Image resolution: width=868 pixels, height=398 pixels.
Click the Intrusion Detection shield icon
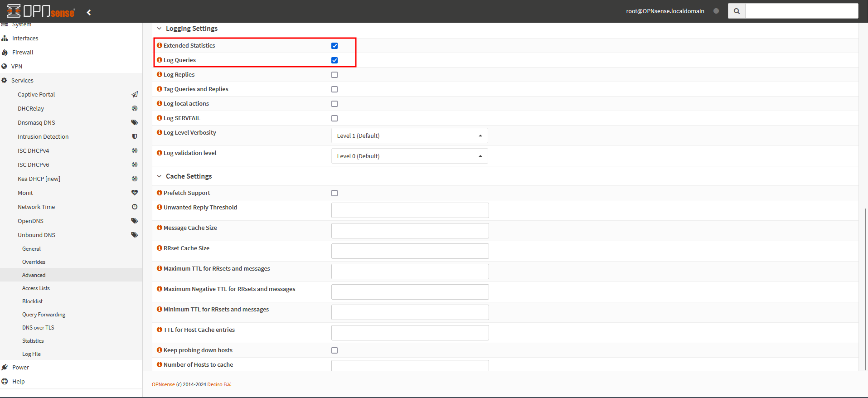135,136
